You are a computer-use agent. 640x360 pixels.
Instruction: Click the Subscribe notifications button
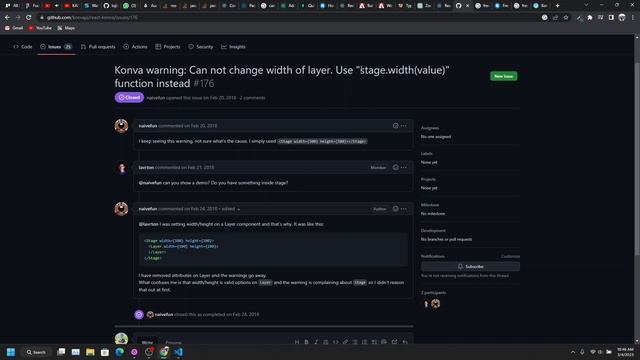coord(470,267)
